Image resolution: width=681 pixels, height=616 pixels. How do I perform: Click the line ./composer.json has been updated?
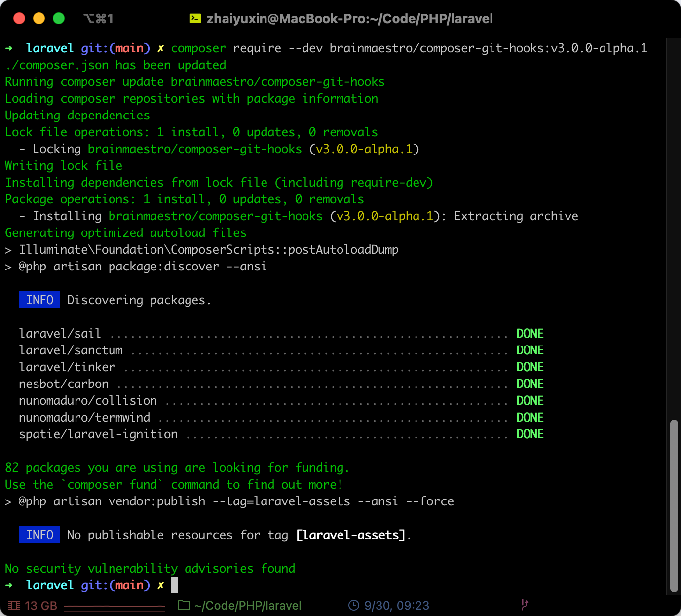tap(115, 65)
